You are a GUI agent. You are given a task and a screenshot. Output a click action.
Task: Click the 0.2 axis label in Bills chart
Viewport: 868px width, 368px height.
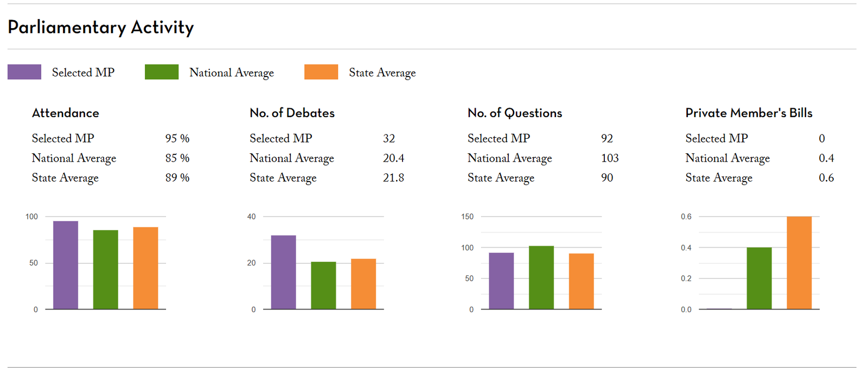(x=686, y=279)
